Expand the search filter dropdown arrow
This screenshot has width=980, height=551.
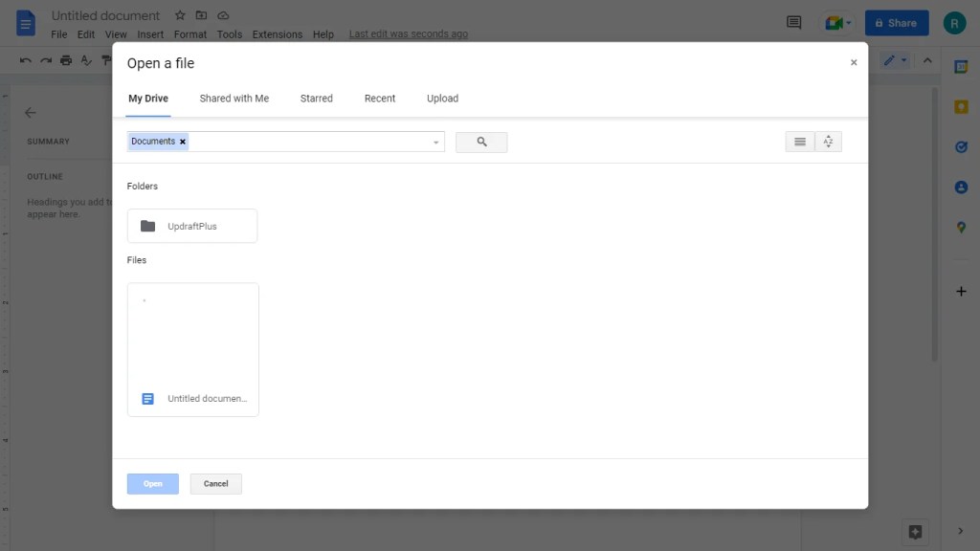tap(435, 143)
